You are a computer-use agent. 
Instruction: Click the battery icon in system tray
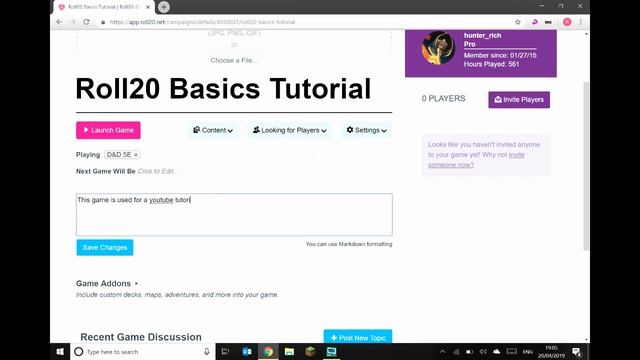click(469, 351)
